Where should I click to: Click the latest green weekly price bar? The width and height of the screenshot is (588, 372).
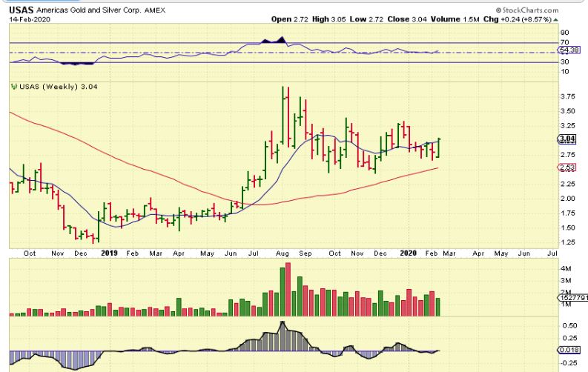438,148
